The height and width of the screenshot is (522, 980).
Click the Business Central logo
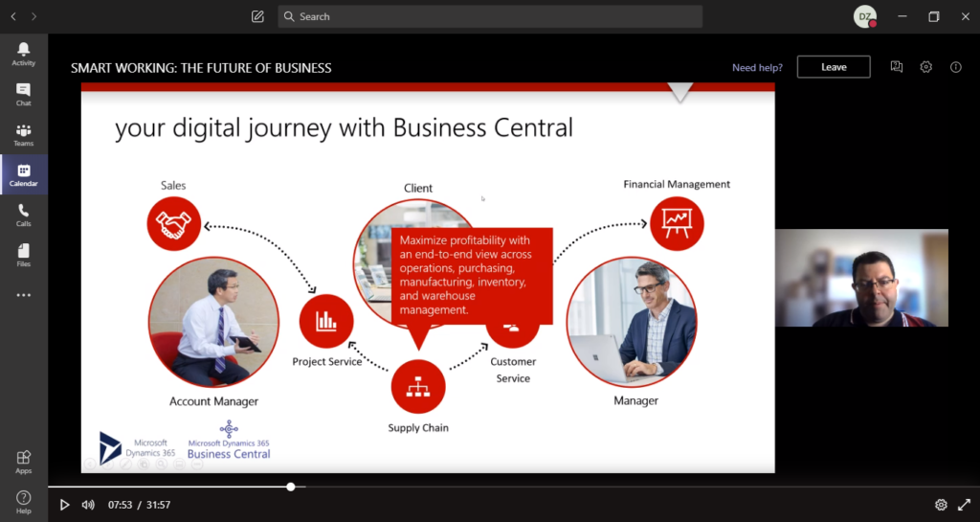point(229,441)
